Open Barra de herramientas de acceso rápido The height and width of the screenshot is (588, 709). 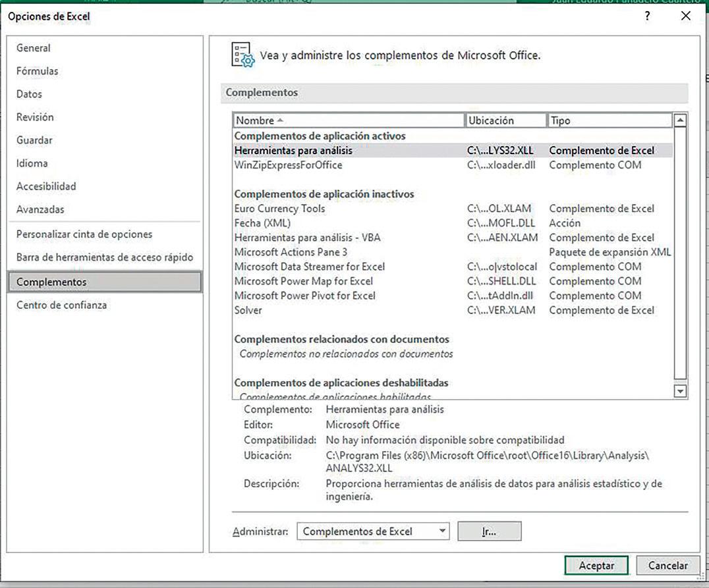[x=105, y=257]
